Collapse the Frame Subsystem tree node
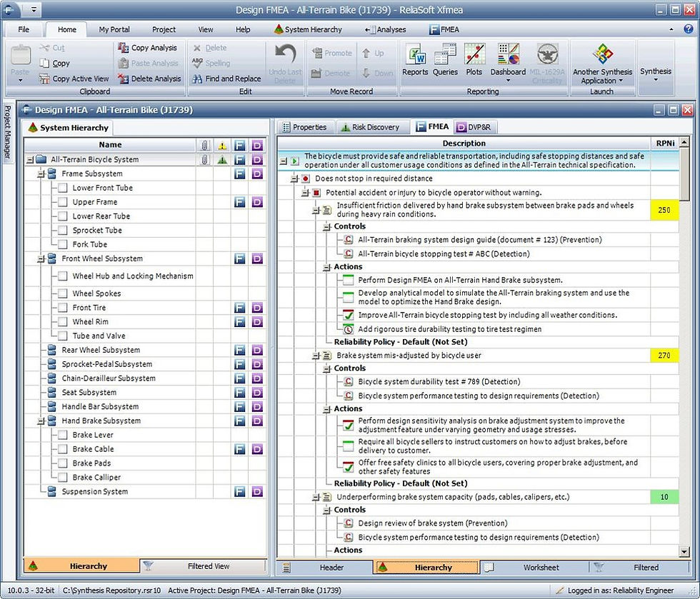Screen dimensions: 700x599 point(41,173)
